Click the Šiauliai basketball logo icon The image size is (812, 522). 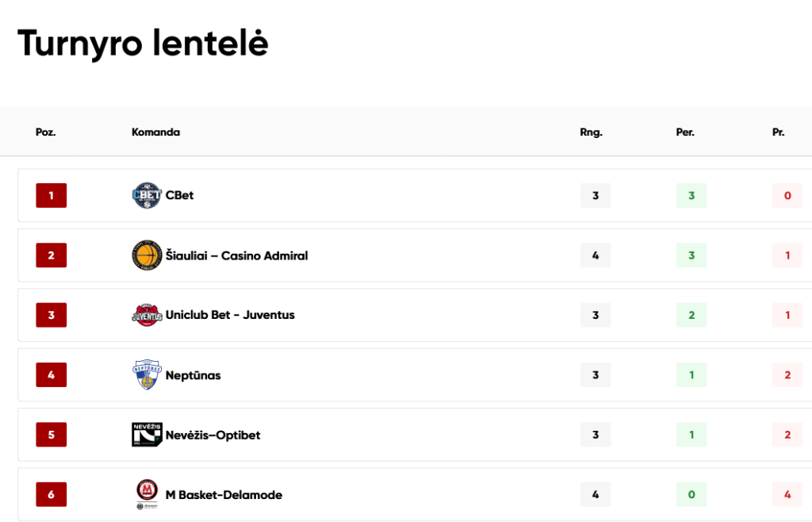pos(147,255)
